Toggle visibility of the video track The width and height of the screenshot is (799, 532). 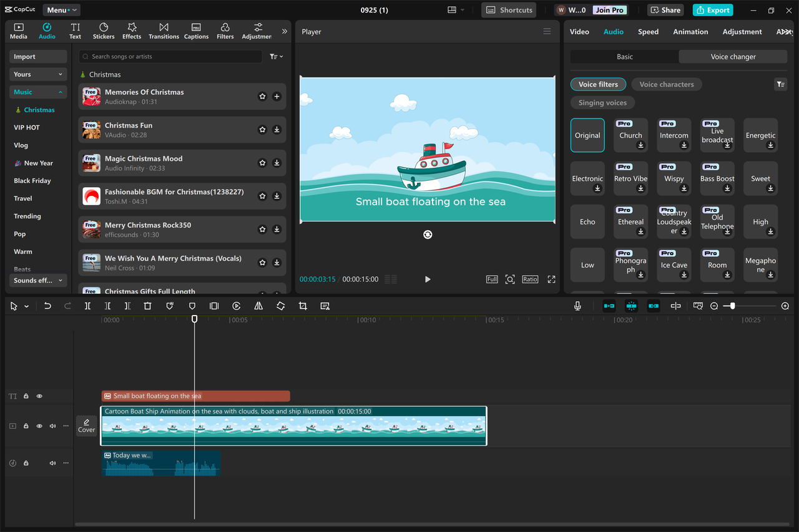tap(39, 426)
